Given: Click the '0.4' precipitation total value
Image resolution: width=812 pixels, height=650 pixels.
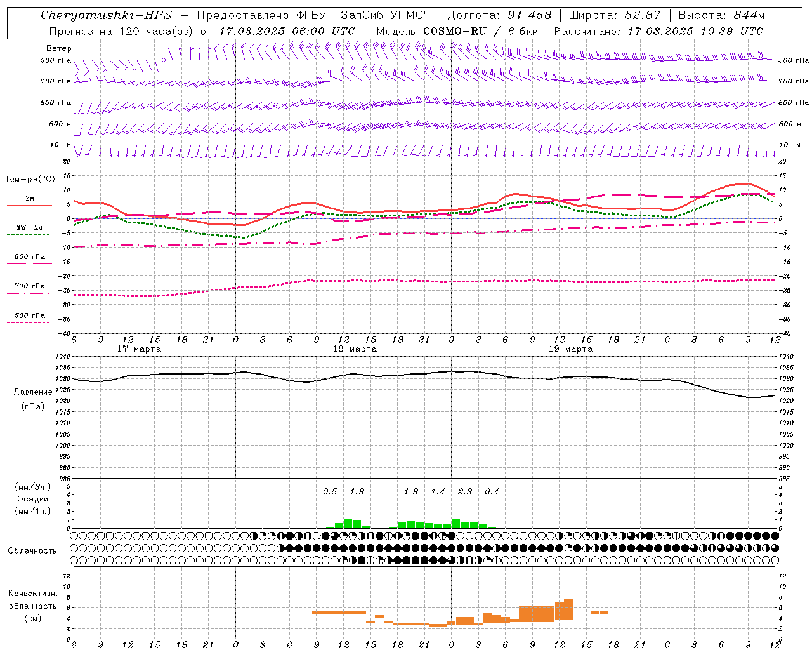Looking at the screenshot, I should 492,491.
